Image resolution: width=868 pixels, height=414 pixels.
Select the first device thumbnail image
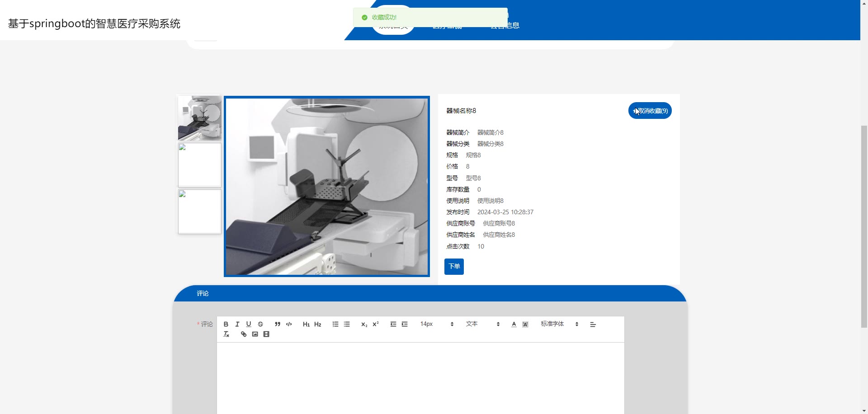(x=199, y=118)
